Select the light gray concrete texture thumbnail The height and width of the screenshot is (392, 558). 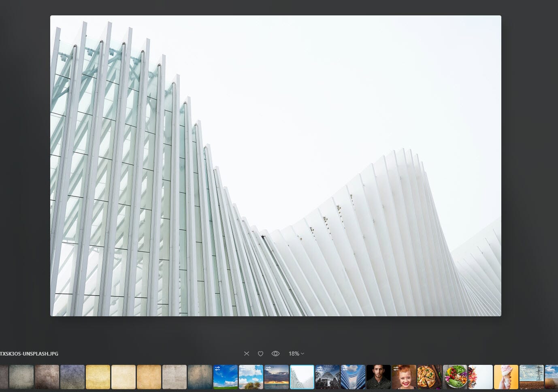pos(175,377)
